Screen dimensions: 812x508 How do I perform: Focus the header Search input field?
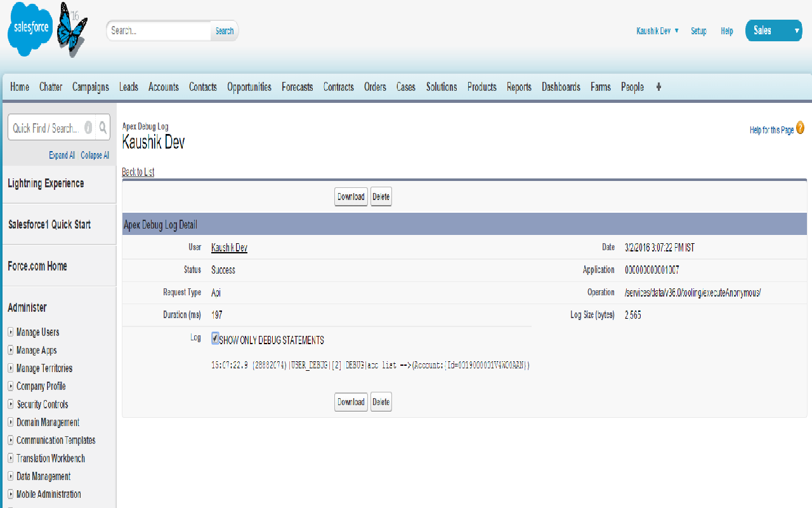tap(159, 30)
